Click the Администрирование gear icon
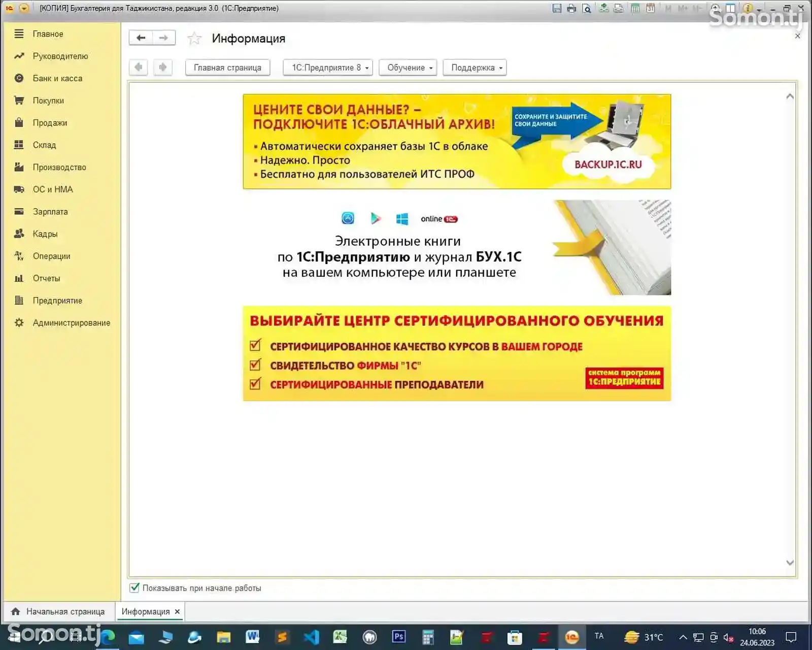Viewport: 812px width, 650px height. click(19, 322)
